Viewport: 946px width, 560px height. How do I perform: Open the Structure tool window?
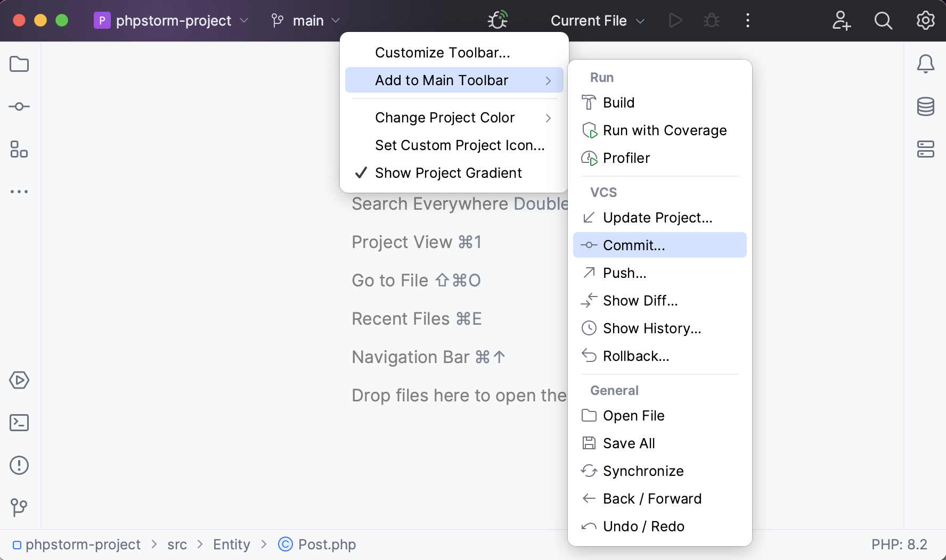point(19,150)
